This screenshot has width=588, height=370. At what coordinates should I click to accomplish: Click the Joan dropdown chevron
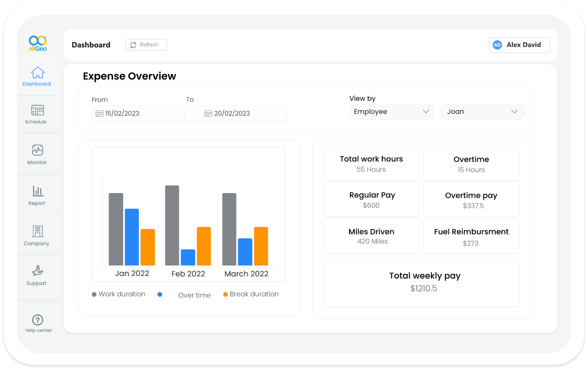pyautogui.click(x=514, y=112)
